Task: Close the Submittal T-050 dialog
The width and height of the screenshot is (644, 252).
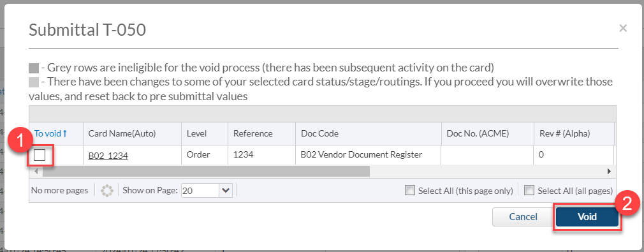Action: click(623, 28)
